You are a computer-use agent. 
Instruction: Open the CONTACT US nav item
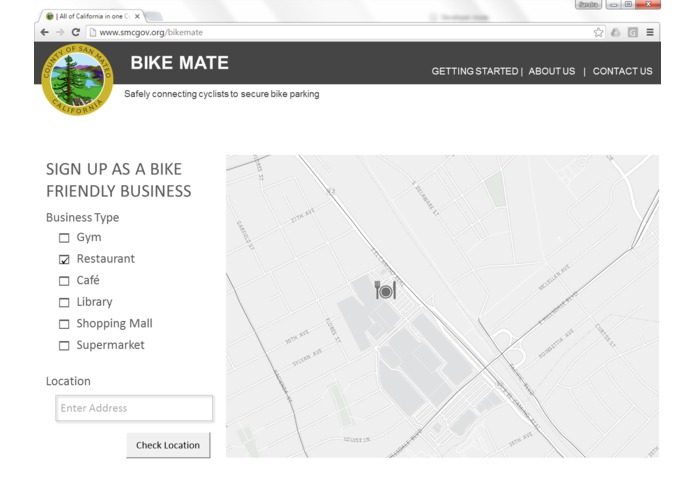(x=622, y=71)
